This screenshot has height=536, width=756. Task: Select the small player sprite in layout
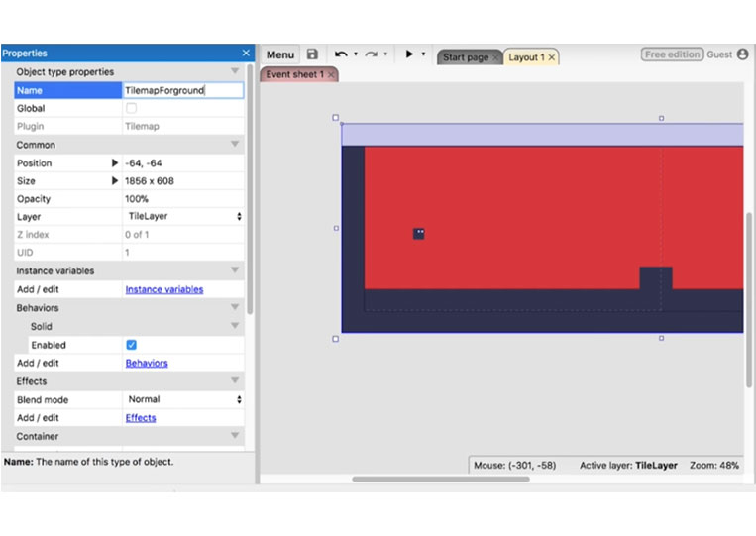point(418,234)
